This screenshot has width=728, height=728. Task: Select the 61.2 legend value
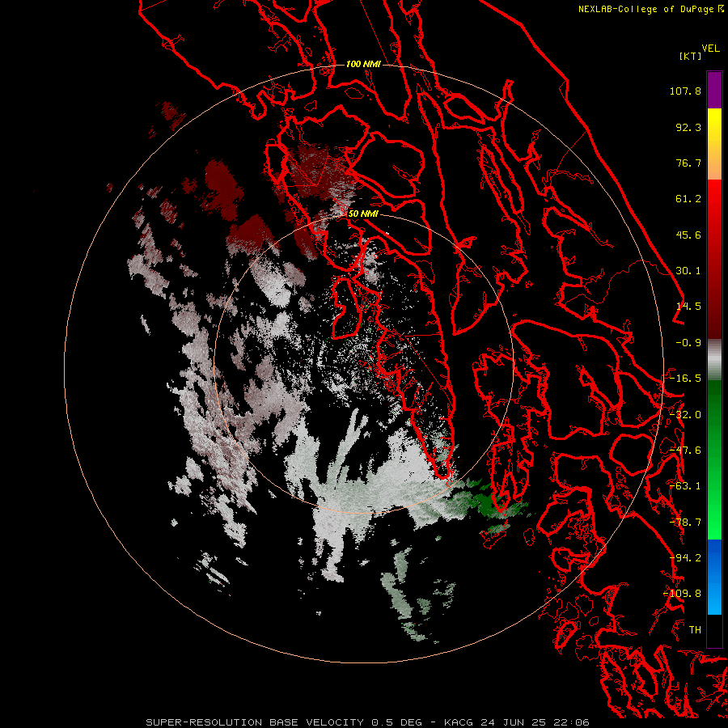(688, 199)
